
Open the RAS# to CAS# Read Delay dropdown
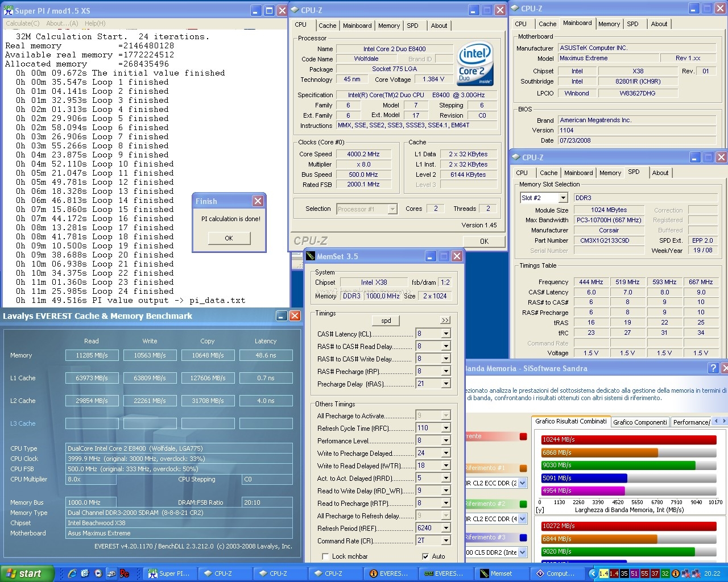click(x=446, y=346)
